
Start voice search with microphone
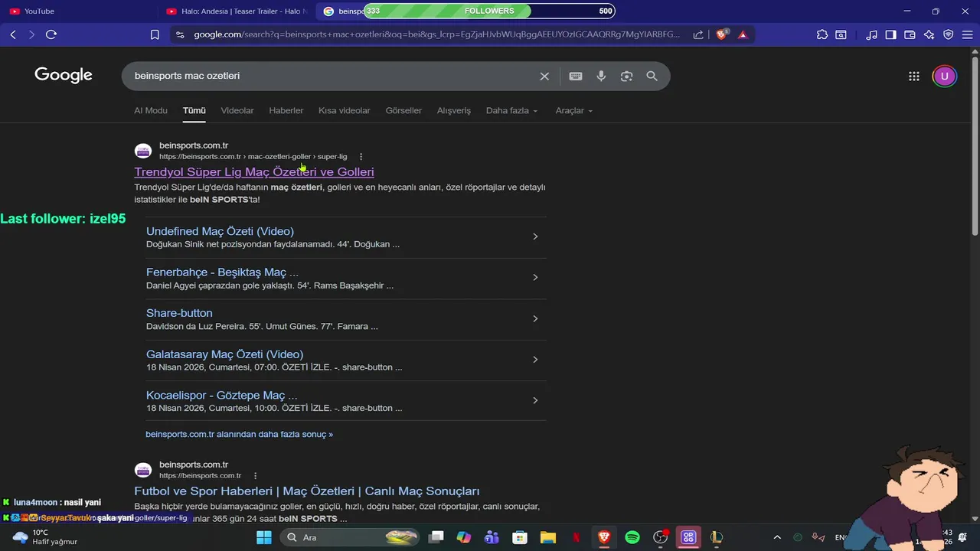[601, 76]
